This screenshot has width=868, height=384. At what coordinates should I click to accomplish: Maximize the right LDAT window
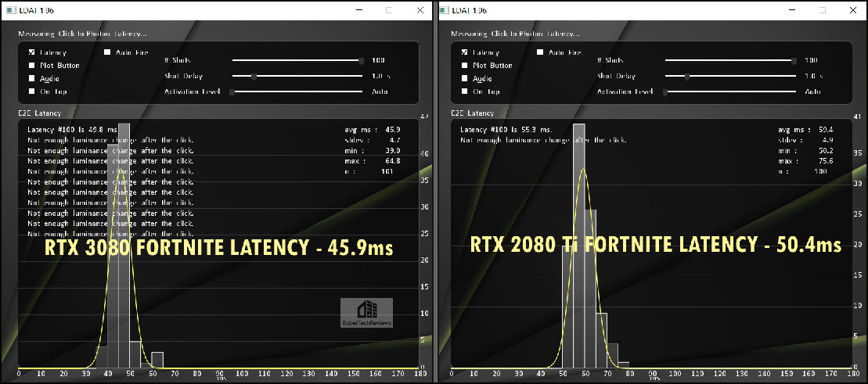823,10
